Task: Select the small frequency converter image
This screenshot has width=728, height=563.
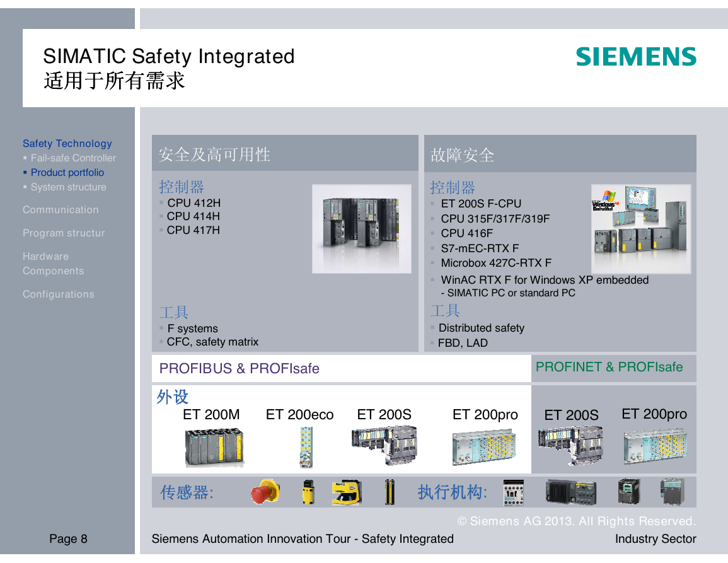Action: pos(628,492)
